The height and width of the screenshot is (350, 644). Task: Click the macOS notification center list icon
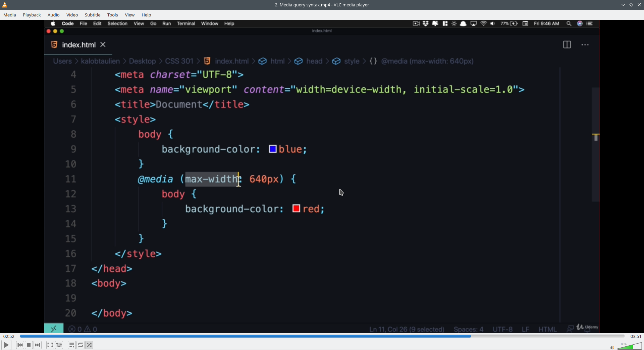pos(590,24)
